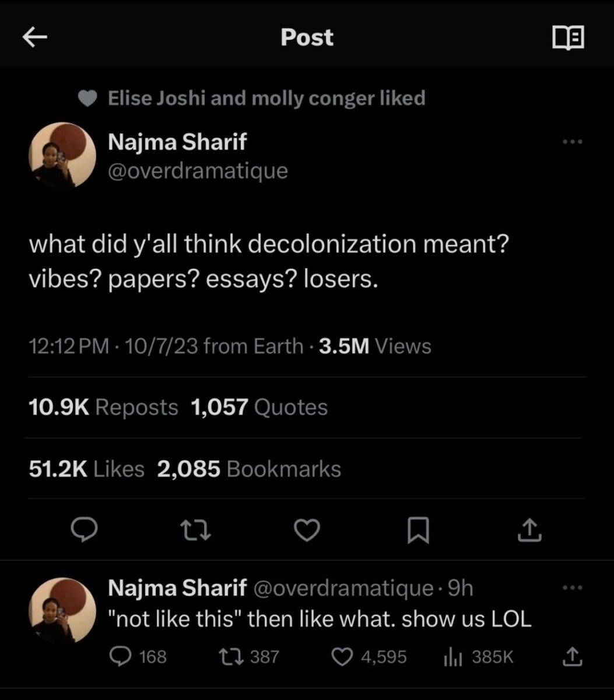The image size is (614, 700).
Task: Share the reply post
Action: point(572,657)
